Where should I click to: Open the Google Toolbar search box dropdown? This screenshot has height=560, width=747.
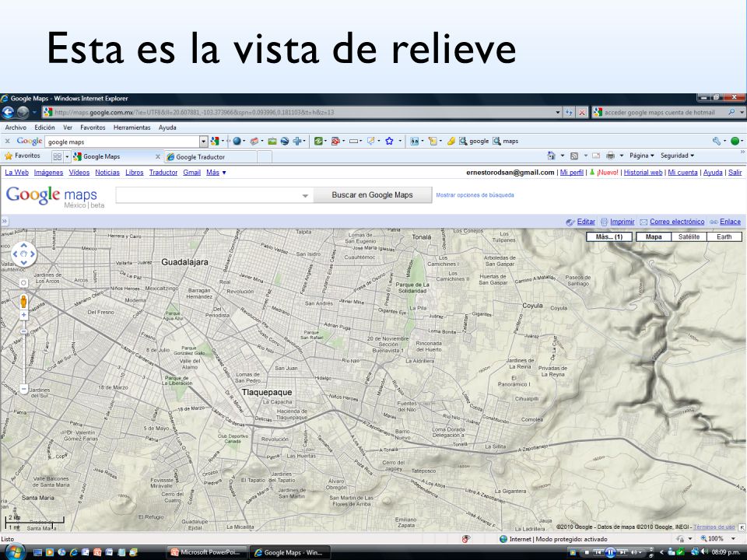pyautogui.click(x=203, y=142)
